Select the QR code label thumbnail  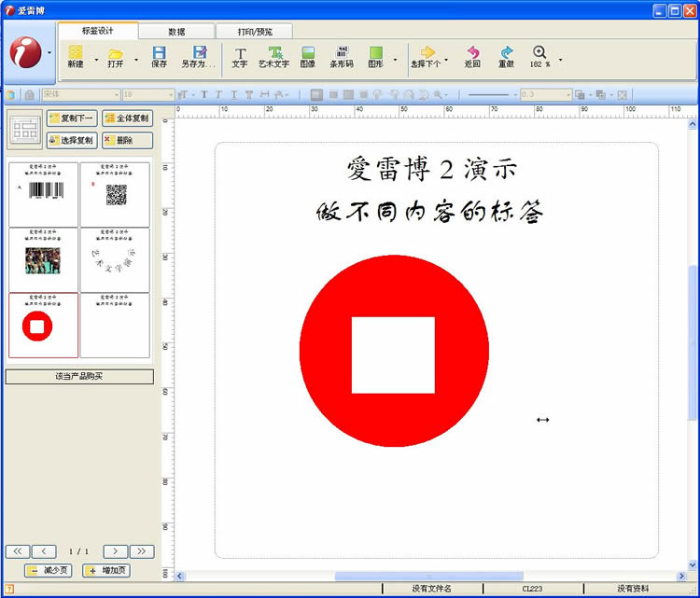click(115, 194)
